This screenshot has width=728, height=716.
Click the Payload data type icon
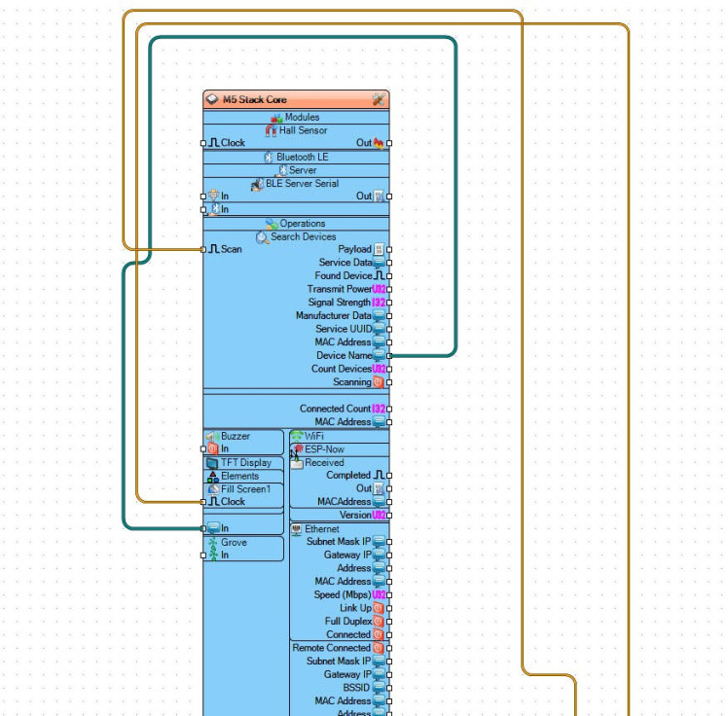[379, 250]
